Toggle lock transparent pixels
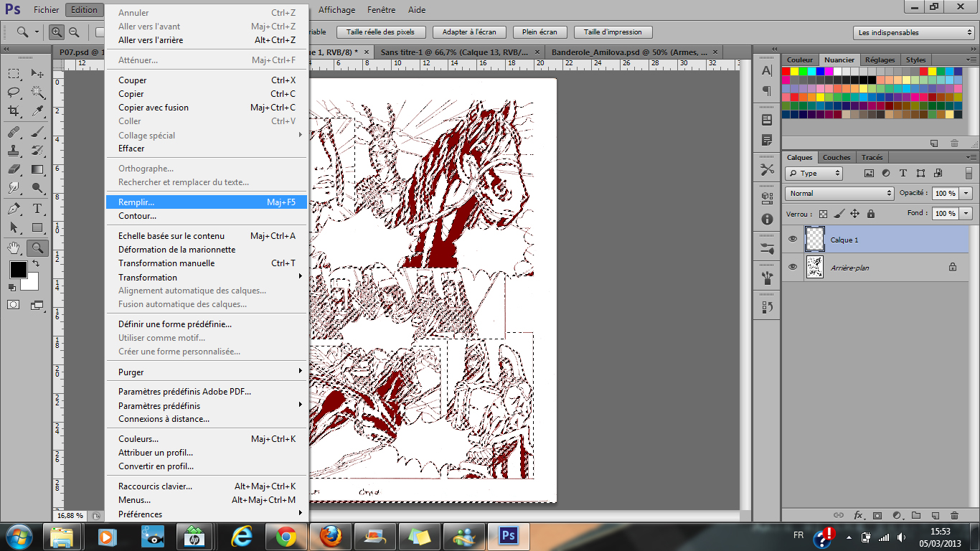This screenshot has width=980, height=551. (823, 214)
